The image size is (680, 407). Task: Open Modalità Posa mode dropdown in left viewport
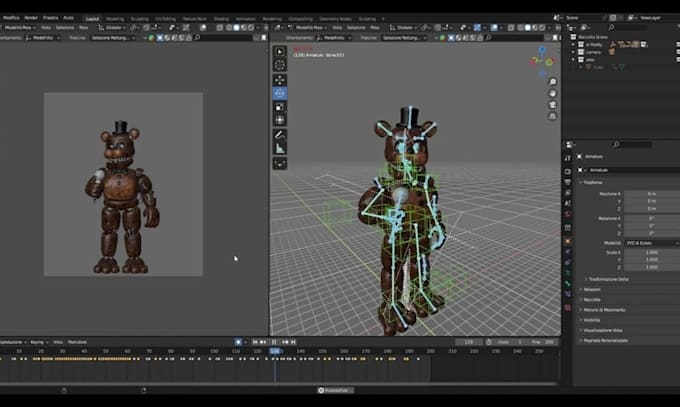[20, 27]
